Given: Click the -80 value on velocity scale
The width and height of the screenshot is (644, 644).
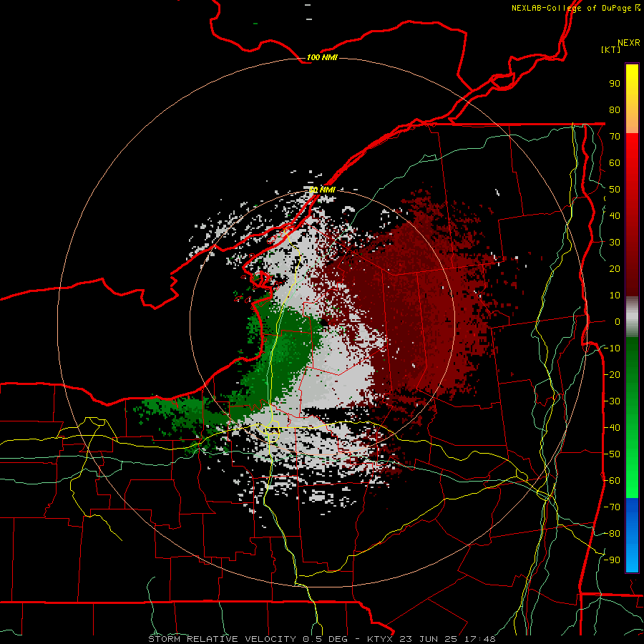Looking at the screenshot, I should [612, 534].
